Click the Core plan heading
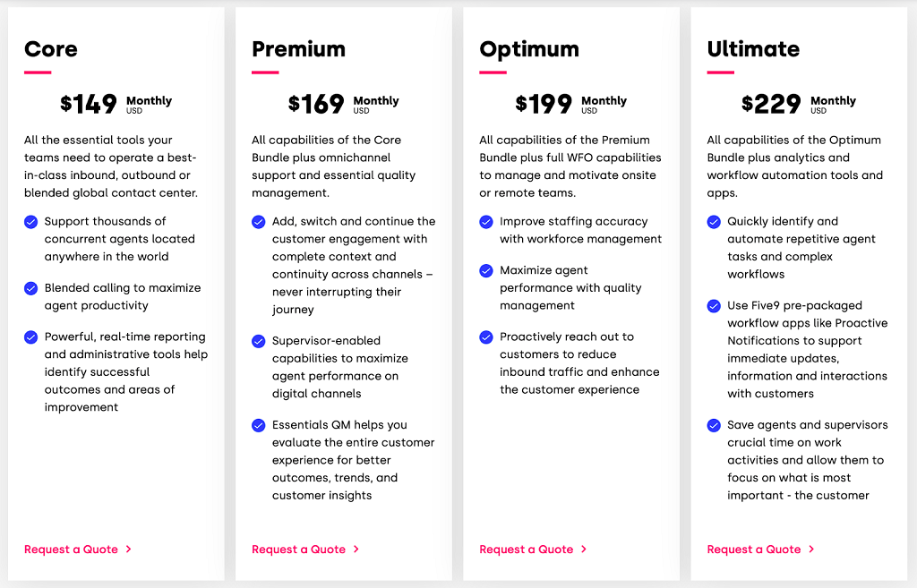The image size is (917, 588). click(51, 49)
